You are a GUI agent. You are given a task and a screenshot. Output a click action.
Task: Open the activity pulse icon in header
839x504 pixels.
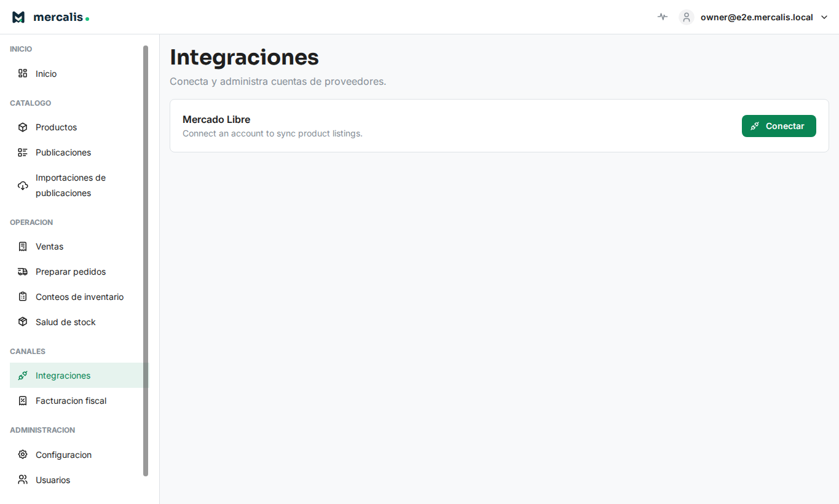pyautogui.click(x=662, y=17)
